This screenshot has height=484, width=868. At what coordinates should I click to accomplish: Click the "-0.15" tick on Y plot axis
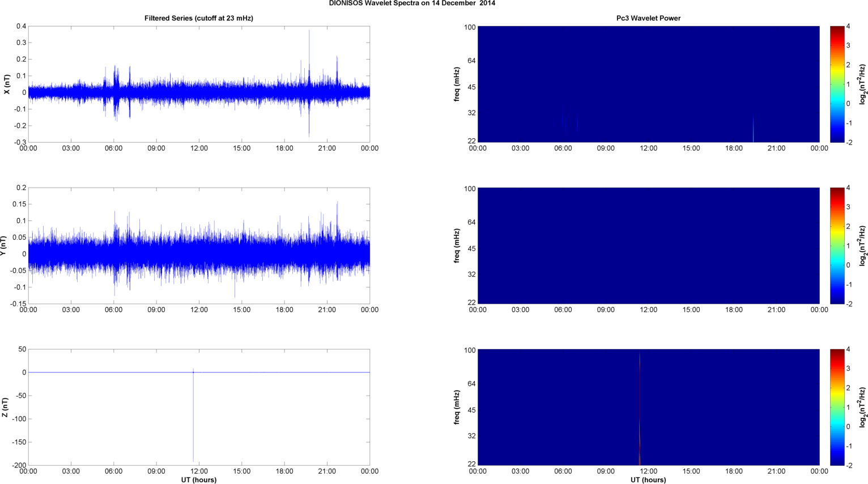coord(18,304)
